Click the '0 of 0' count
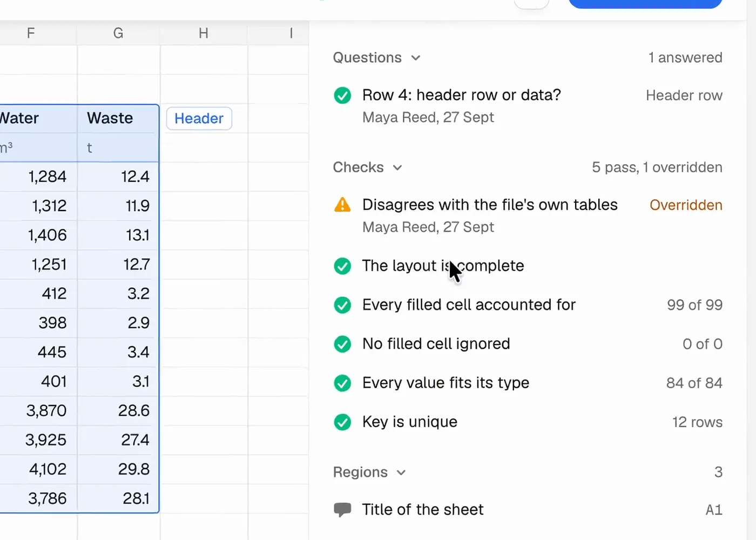Screen dimensions: 756x540 702,344
